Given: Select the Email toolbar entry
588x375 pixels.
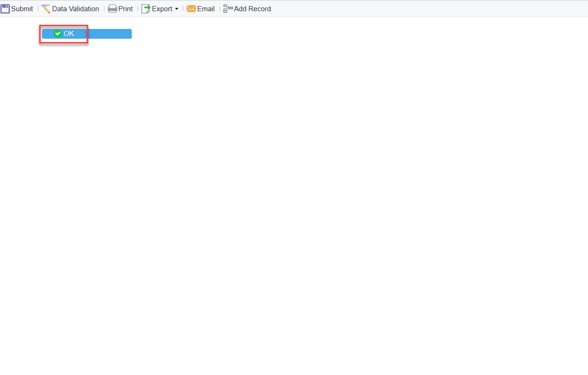Looking at the screenshot, I should point(201,8).
